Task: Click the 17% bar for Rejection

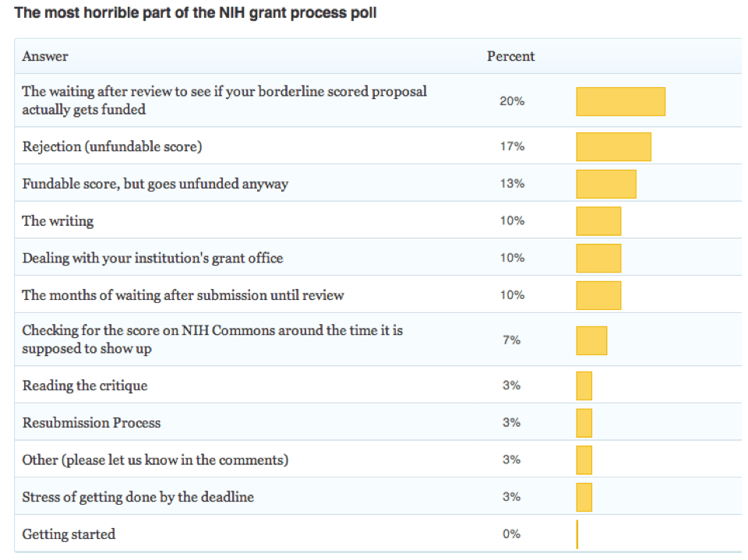Action: pos(613,146)
